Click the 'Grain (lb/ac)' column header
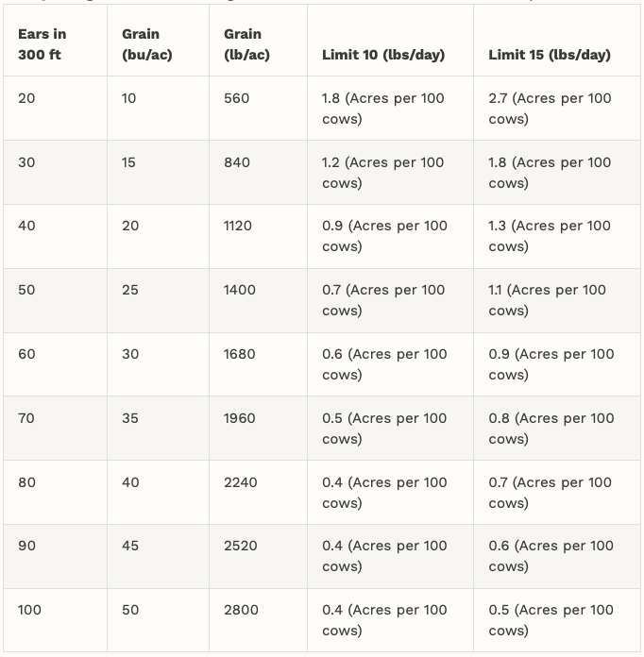The width and height of the screenshot is (644, 657). pos(246,44)
